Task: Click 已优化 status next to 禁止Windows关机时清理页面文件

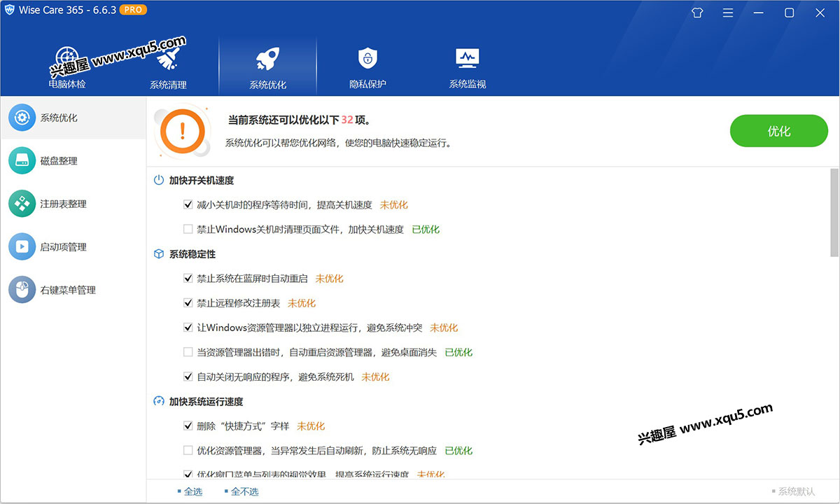Action: coord(426,229)
